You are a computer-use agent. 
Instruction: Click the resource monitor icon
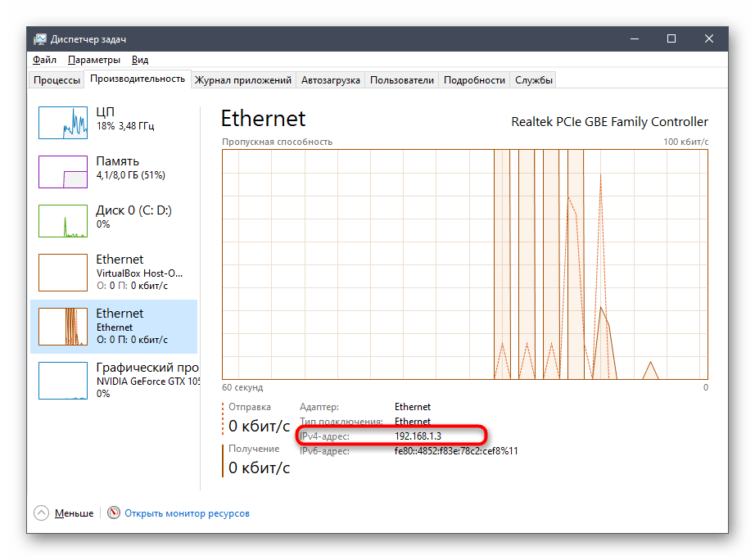(114, 513)
